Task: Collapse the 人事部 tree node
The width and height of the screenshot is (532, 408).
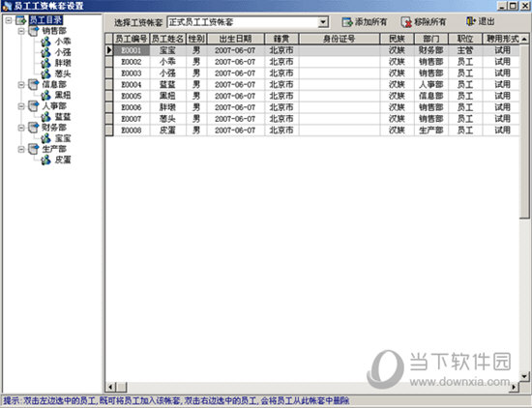Action: pos(21,106)
